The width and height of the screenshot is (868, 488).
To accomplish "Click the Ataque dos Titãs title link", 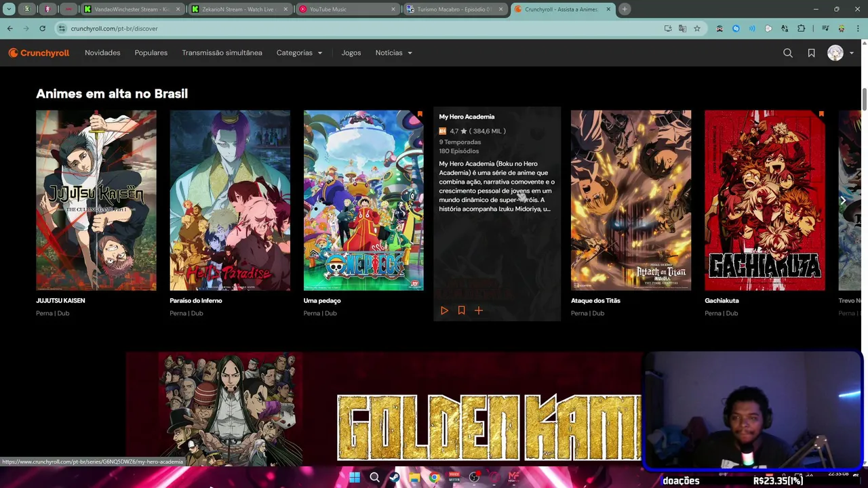I will click(595, 300).
